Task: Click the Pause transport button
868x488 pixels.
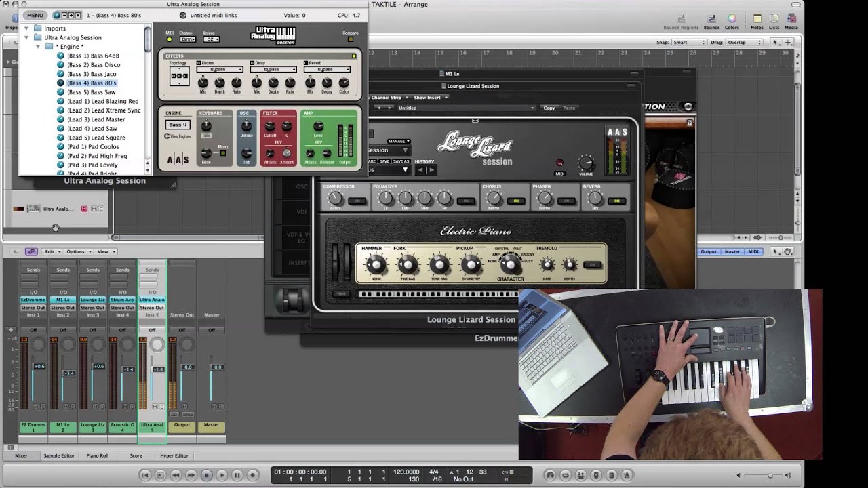Action: (x=237, y=476)
